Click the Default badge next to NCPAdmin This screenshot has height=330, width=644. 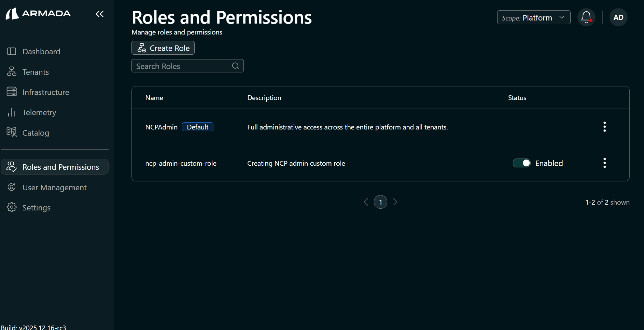click(x=198, y=127)
